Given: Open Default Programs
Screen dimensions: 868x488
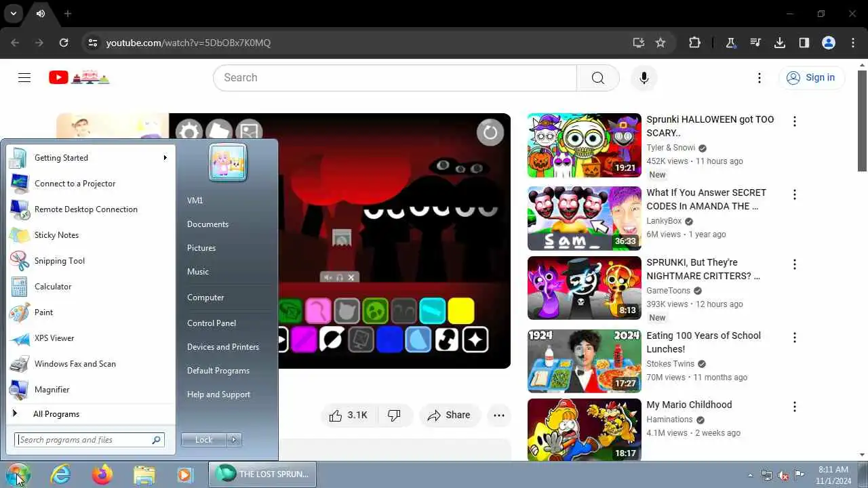Looking at the screenshot, I should pyautogui.click(x=218, y=371).
